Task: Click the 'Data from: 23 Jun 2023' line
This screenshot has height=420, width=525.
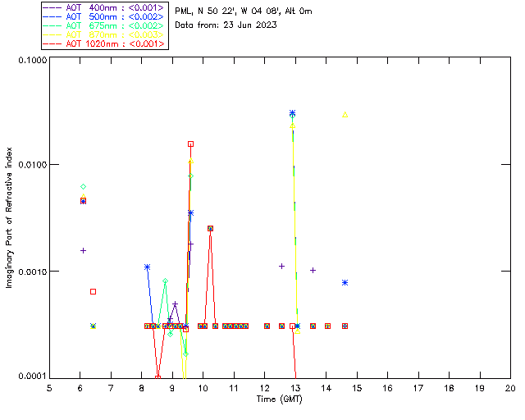Action: point(226,25)
